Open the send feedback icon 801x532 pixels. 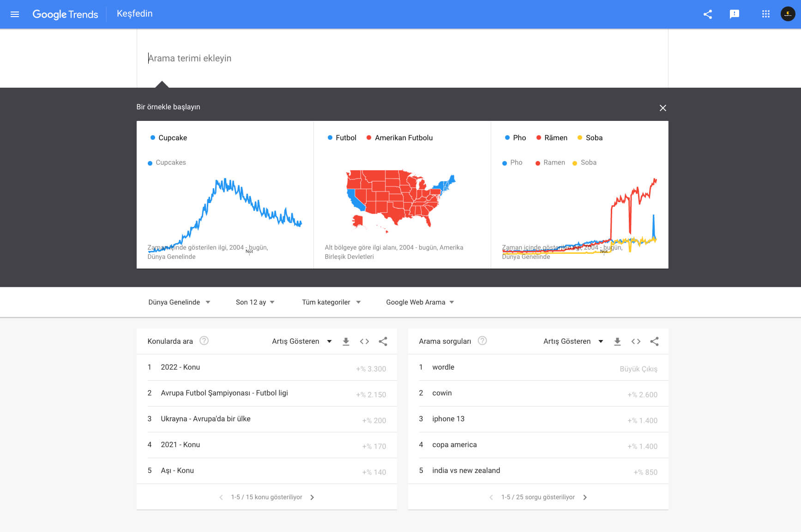click(735, 14)
